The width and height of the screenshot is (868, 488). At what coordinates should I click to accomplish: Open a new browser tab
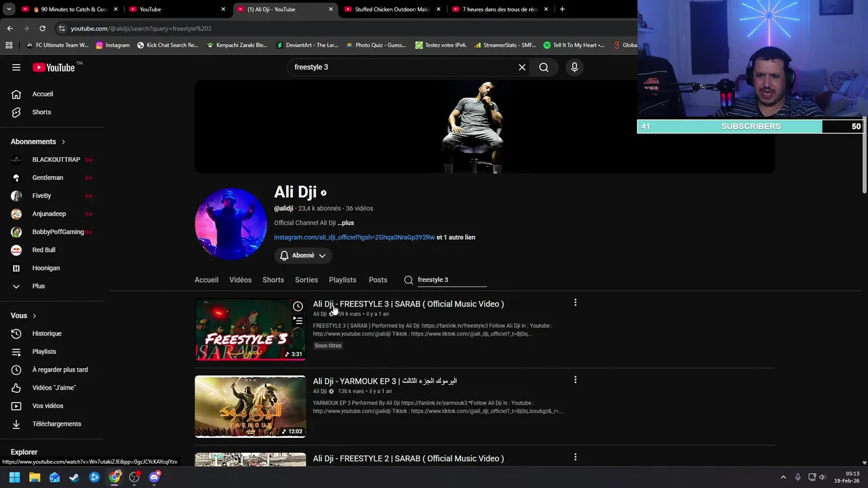(x=562, y=9)
